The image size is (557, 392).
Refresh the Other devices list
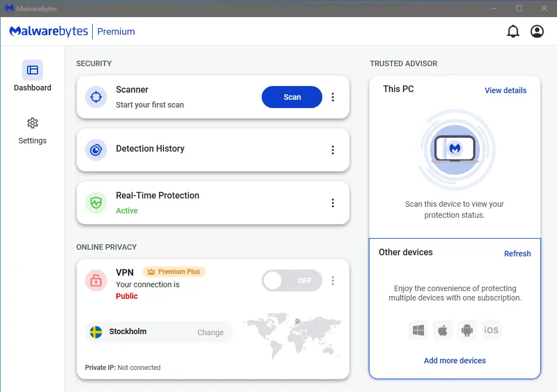[x=518, y=254]
